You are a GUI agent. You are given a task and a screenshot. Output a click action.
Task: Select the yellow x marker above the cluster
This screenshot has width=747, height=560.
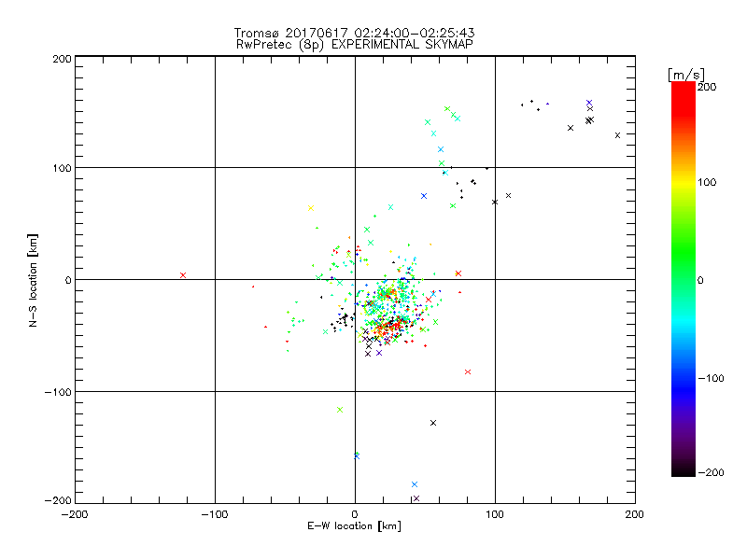311,208
